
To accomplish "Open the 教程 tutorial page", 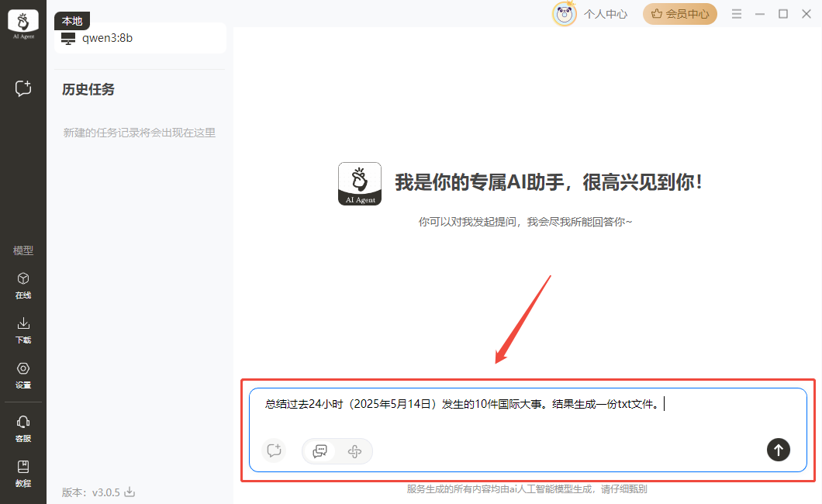I will coord(23,472).
